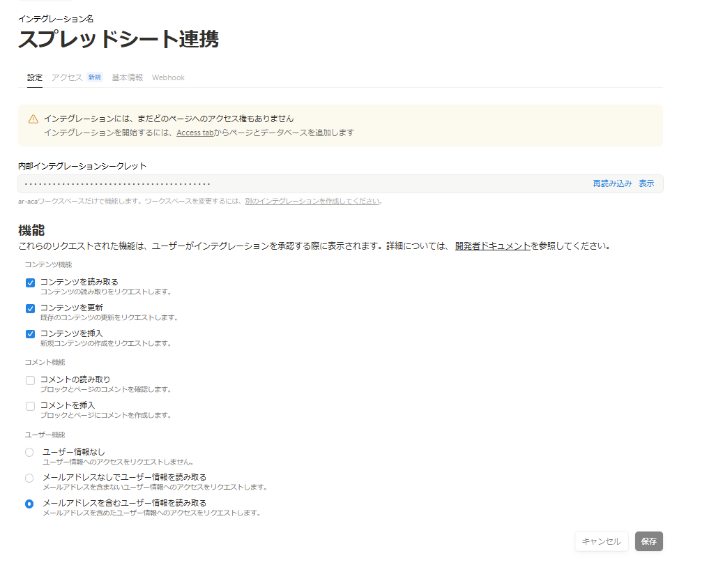The image size is (707, 588).
Task: Disable the コンテンツを挿入 checkbox
Action: click(x=30, y=334)
